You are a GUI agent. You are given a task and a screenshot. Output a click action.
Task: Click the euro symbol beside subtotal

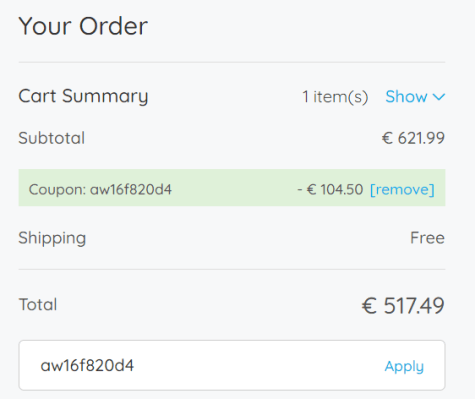[x=387, y=138]
